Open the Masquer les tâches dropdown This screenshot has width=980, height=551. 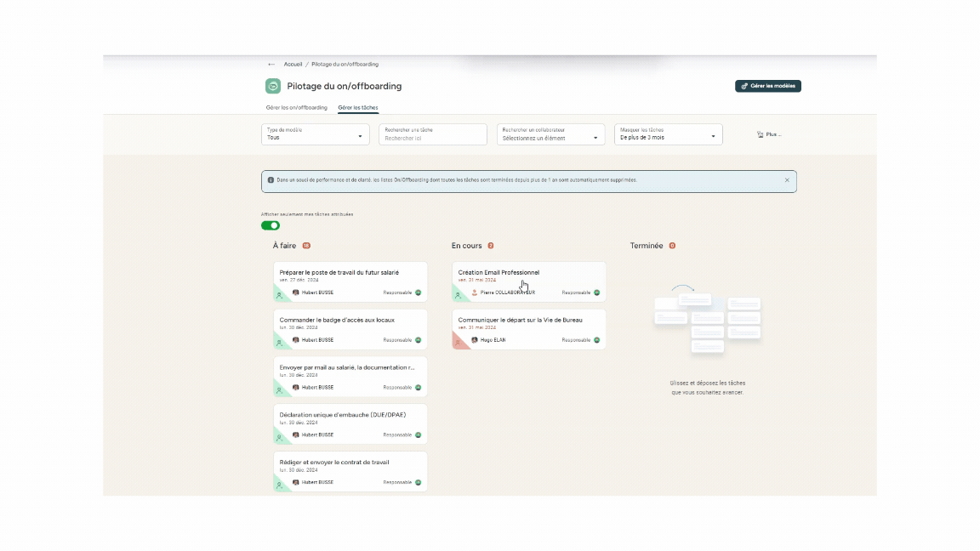[668, 134]
